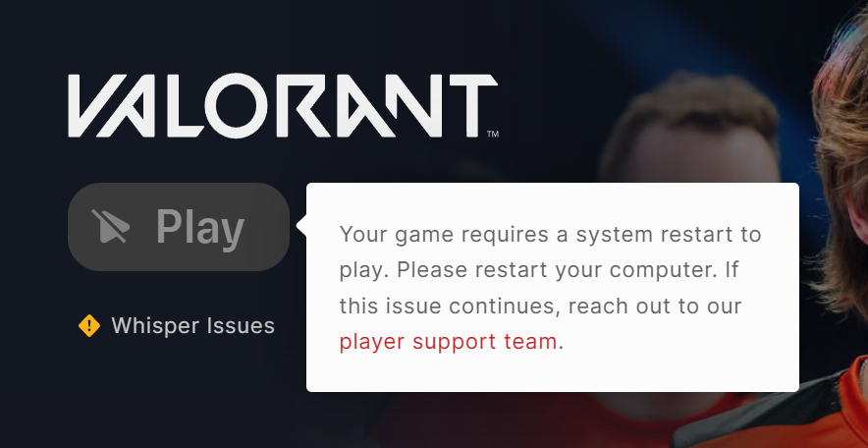Viewport: 868px width, 448px height.
Task: Click the crossed-out play arrow icon
Action: (x=110, y=226)
